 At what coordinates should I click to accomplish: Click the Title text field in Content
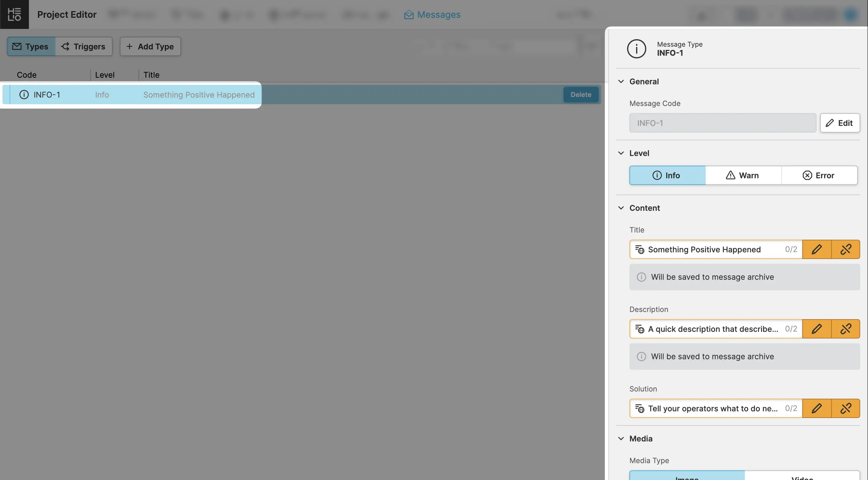click(x=711, y=249)
